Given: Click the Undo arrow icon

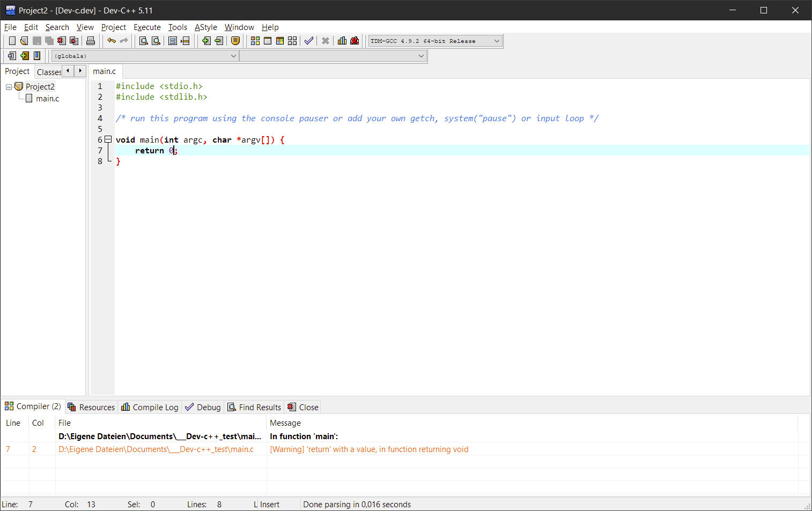Looking at the screenshot, I should [112, 41].
